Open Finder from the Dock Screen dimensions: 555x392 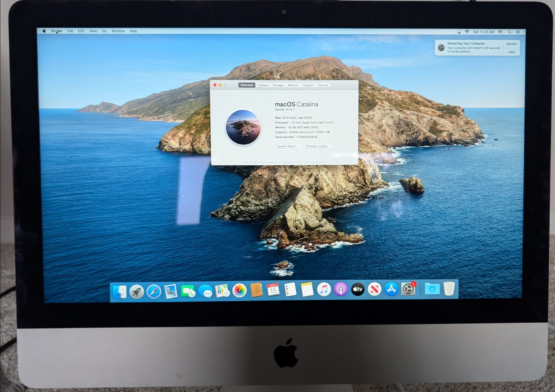tap(119, 291)
